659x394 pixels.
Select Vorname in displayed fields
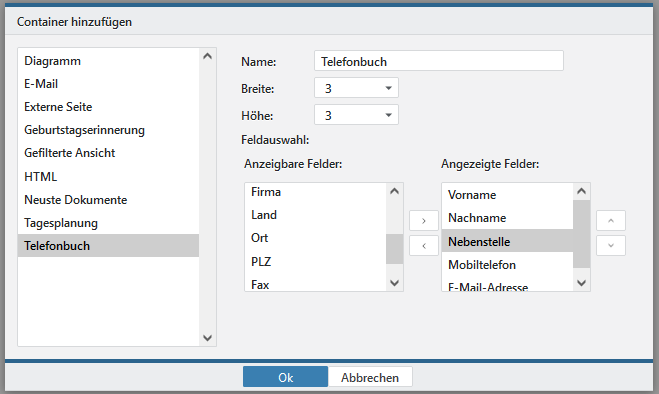507,195
